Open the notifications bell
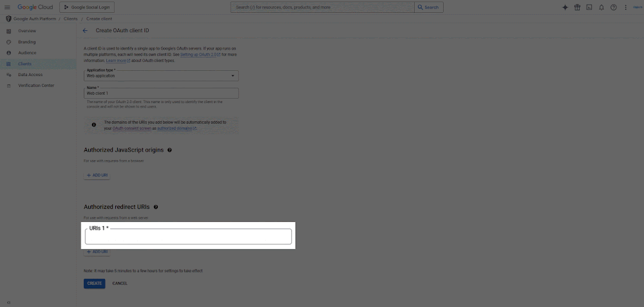The image size is (644, 307). (601, 7)
